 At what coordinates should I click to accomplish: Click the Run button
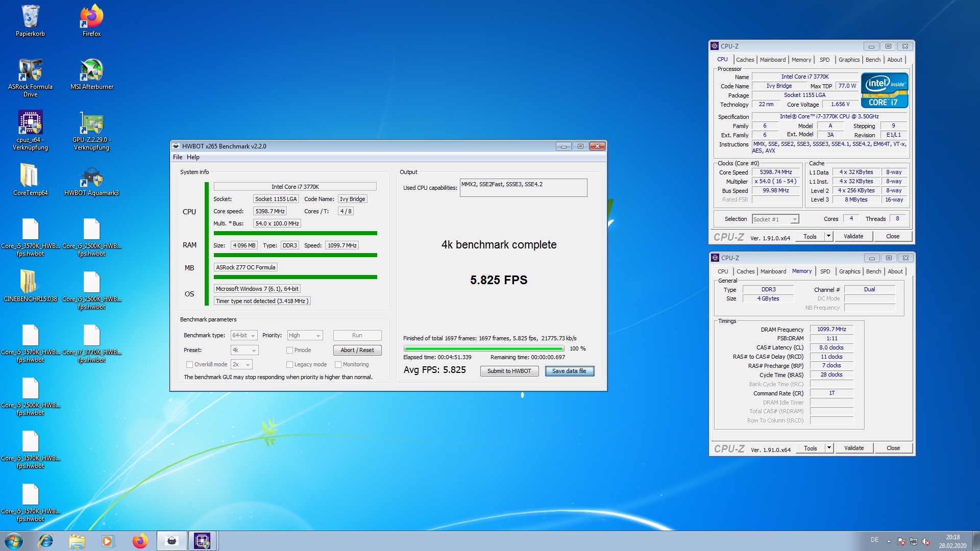tap(357, 336)
